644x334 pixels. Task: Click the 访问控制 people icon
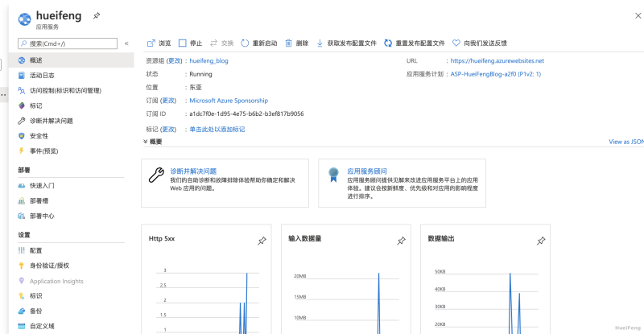click(x=22, y=90)
